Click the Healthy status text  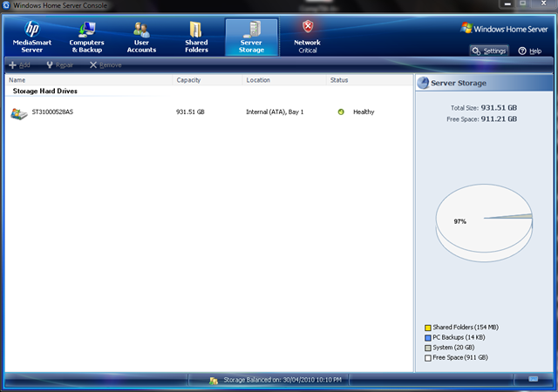tap(364, 112)
